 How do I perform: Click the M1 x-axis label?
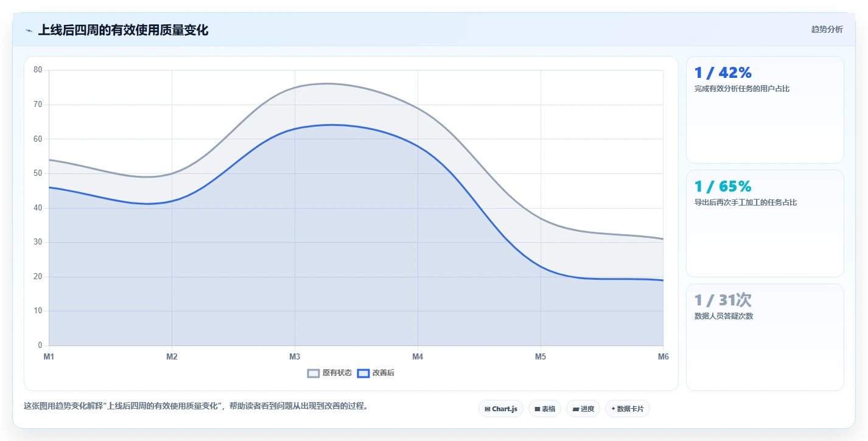point(49,356)
